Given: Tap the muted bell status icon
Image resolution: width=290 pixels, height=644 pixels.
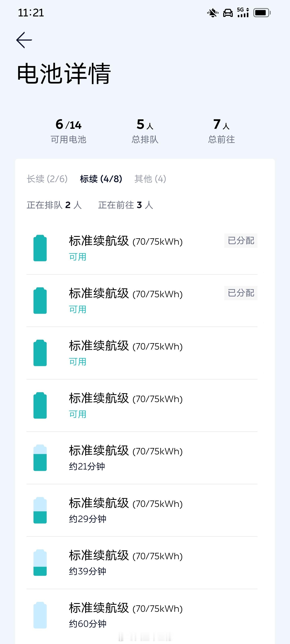Looking at the screenshot, I should tap(213, 13).
